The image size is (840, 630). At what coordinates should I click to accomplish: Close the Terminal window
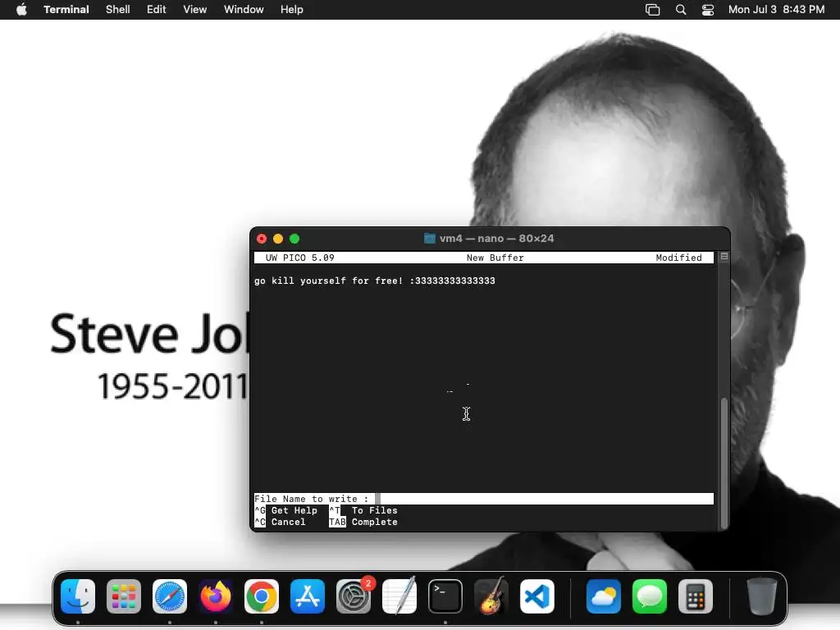click(262, 239)
